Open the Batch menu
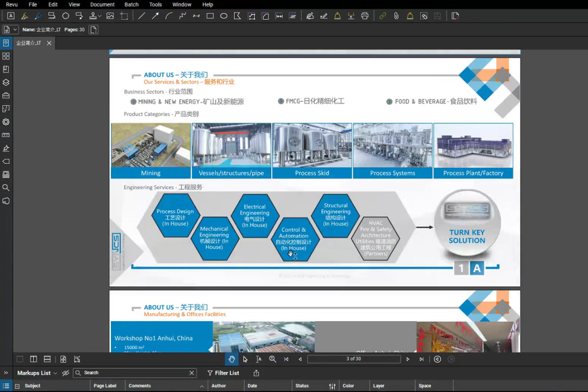The height and width of the screenshot is (392, 588). 131,4
